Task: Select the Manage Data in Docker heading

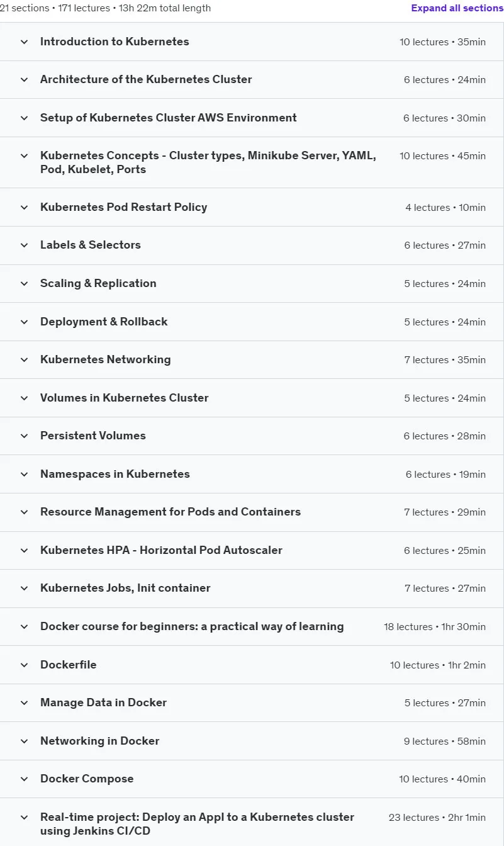Action: click(103, 702)
